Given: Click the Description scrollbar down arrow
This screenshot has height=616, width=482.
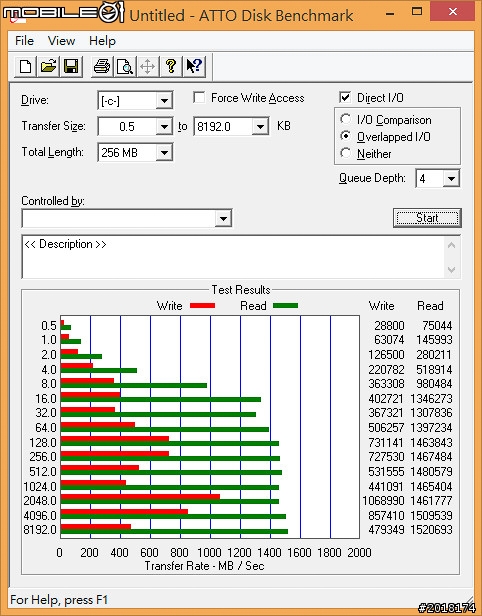Looking at the screenshot, I should (x=451, y=270).
